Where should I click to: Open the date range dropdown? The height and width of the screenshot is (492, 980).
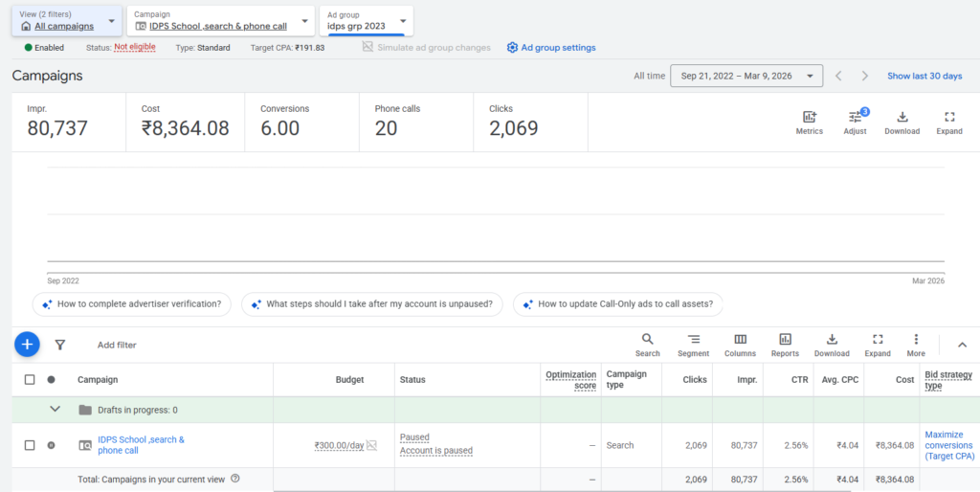(746, 76)
